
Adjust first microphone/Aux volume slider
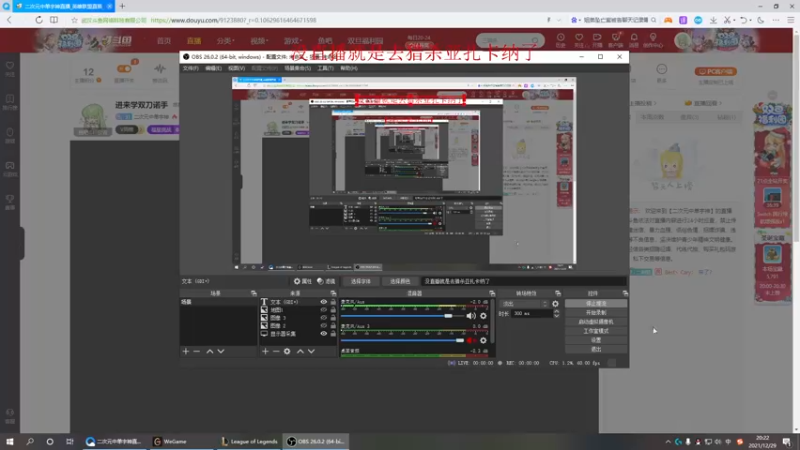click(403, 316)
